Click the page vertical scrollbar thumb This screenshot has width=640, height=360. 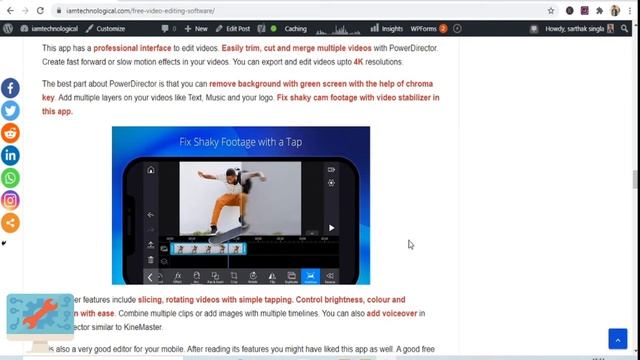(635, 180)
